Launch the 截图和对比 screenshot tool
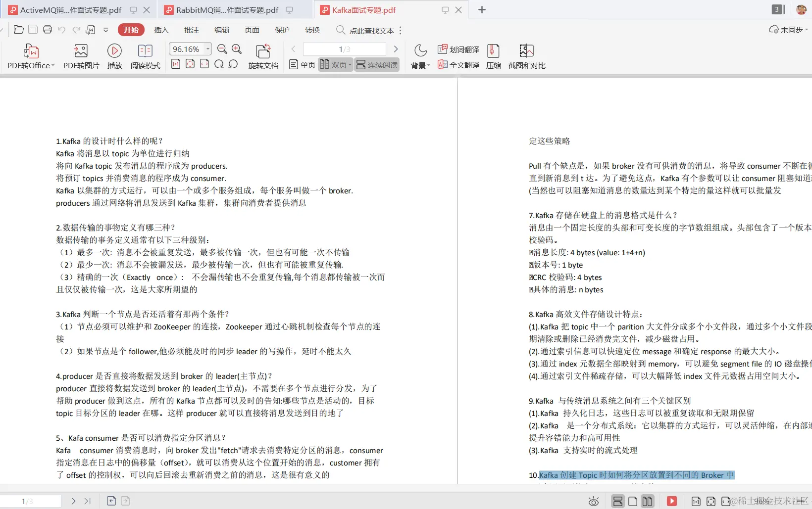 (x=526, y=56)
